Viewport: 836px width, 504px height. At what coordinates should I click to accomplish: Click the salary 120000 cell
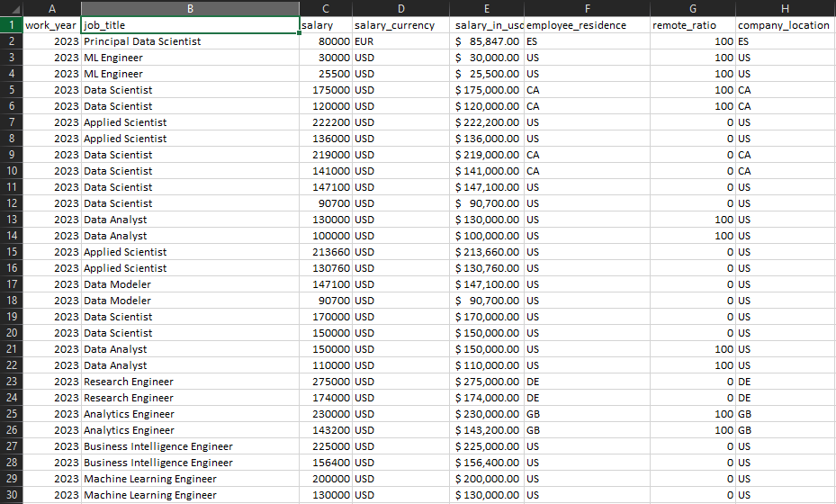326,106
